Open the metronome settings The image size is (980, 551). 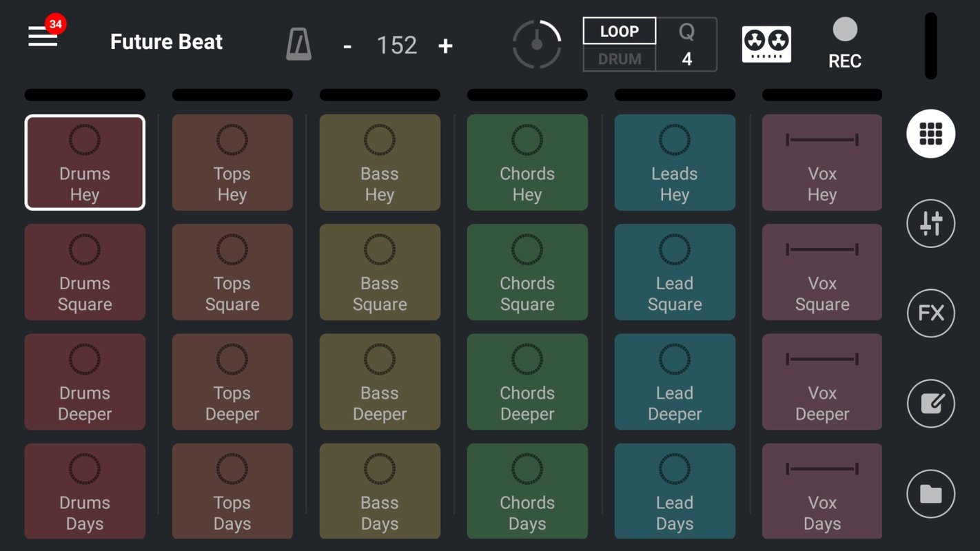pyautogui.click(x=299, y=43)
